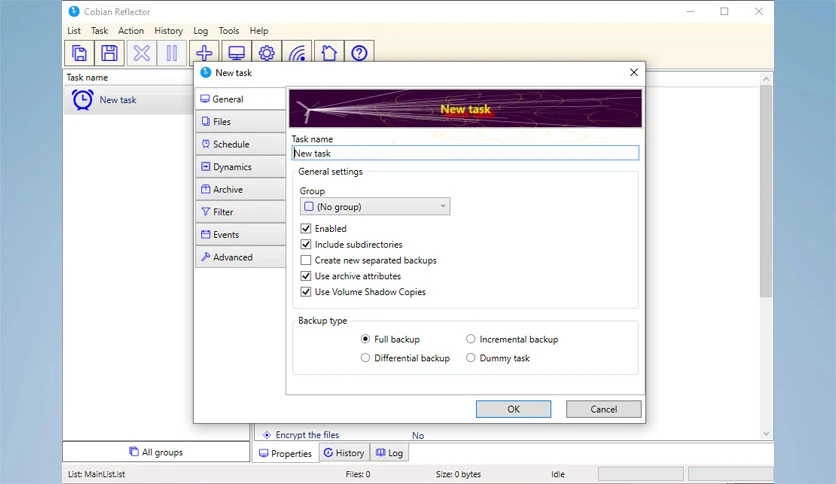Click the house home toolbar icon
This screenshot has height=484, width=836.
point(329,53)
